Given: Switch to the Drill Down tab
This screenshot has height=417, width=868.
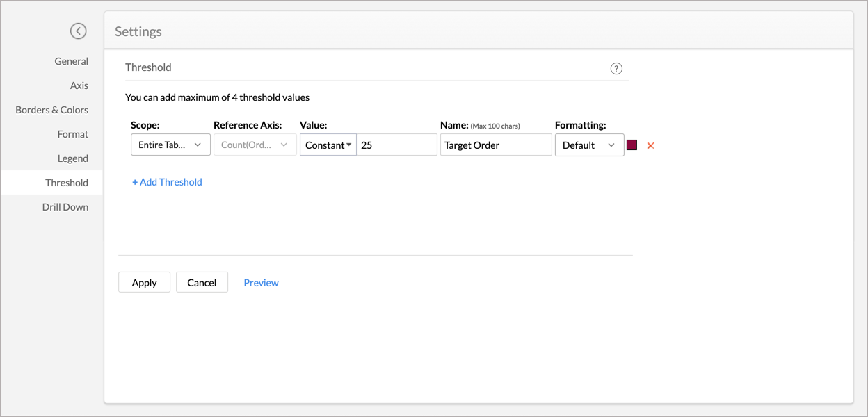Looking at the screenshot, I should [65, 207].
